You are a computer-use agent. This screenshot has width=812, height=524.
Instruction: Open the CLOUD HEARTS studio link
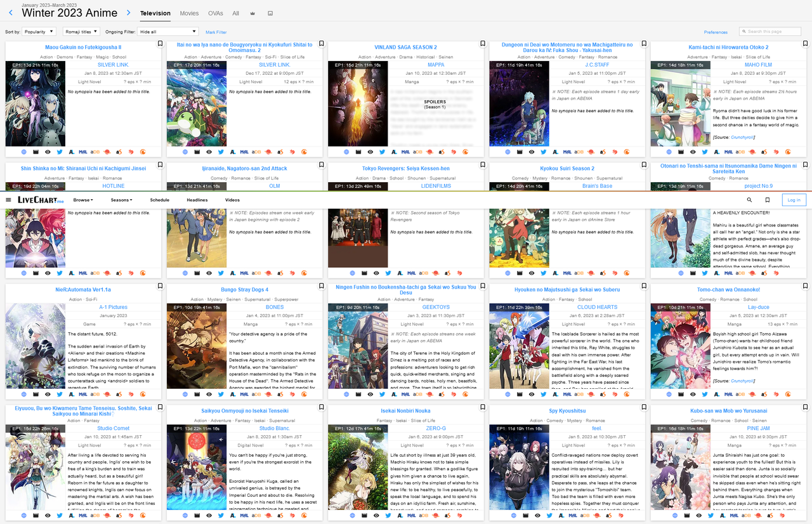pos(597,307)
